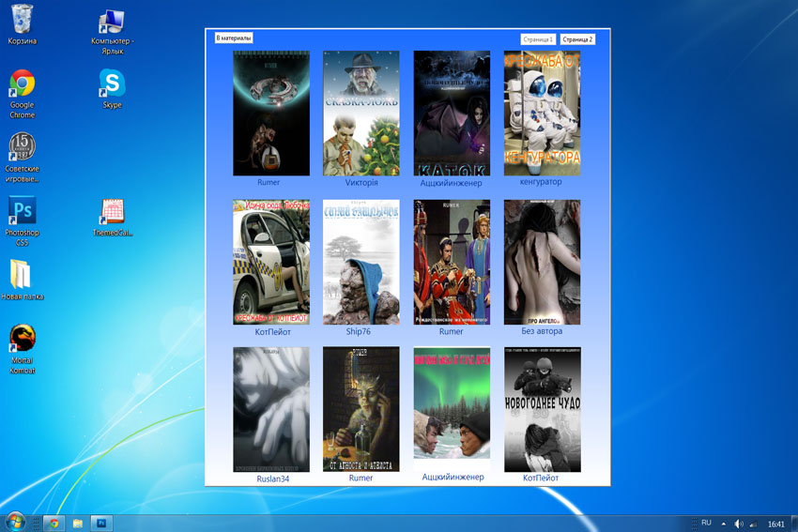This screenshot has width=798, height=532.
Task: Open the Новогоднее чудо cover thumbnail
Action: point(542,409)
